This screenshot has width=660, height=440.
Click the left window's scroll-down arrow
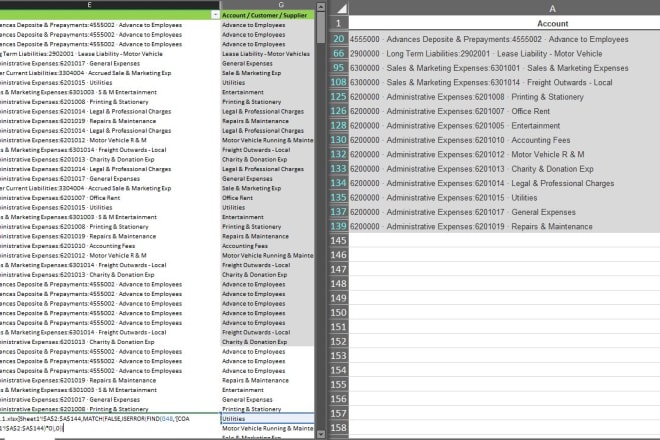click(321, 434)
